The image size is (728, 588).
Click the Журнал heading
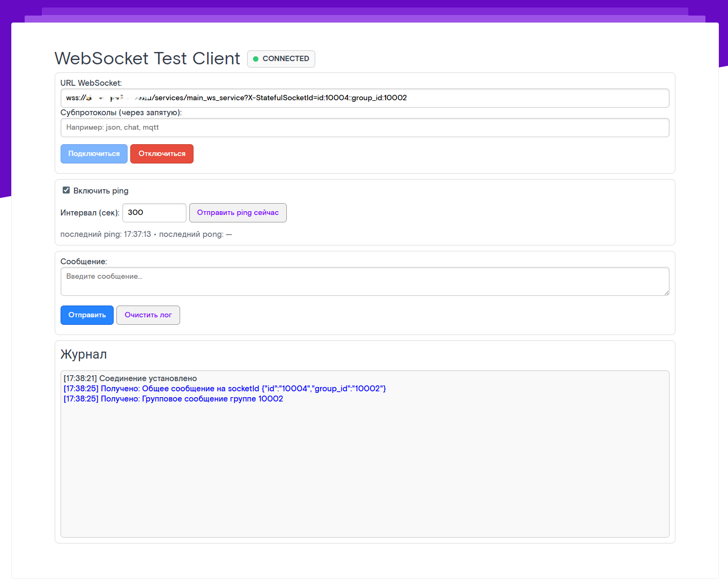pyautogui.click(x=84, y=354)
